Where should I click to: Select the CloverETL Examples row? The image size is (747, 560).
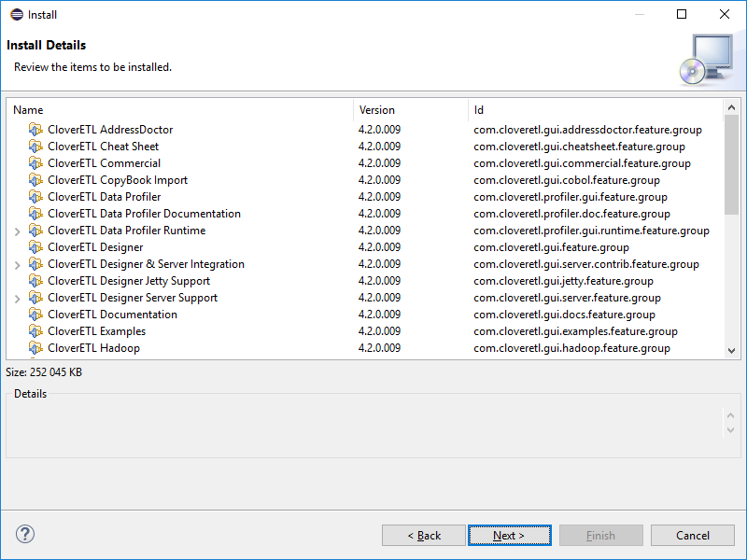click(x=365, y=331)
